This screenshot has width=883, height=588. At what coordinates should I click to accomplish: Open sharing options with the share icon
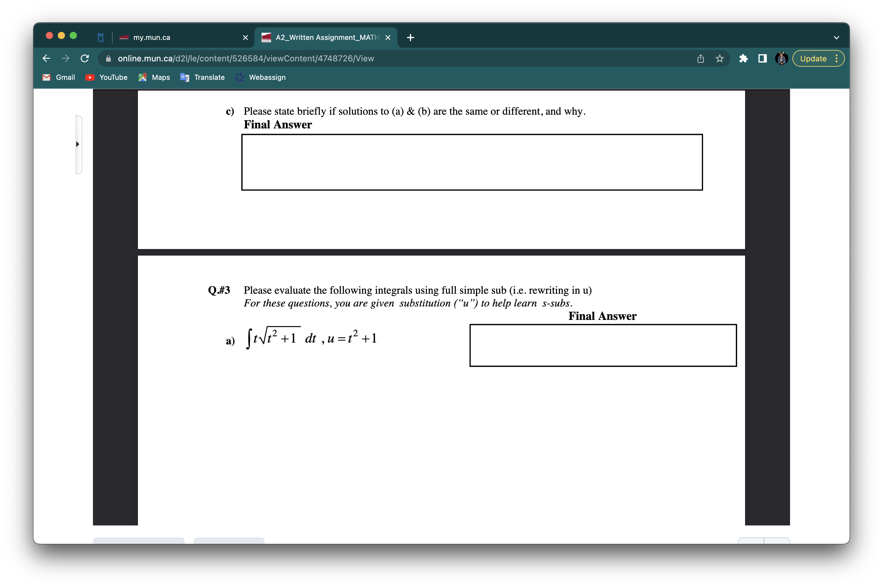click(x=700, y=58)
